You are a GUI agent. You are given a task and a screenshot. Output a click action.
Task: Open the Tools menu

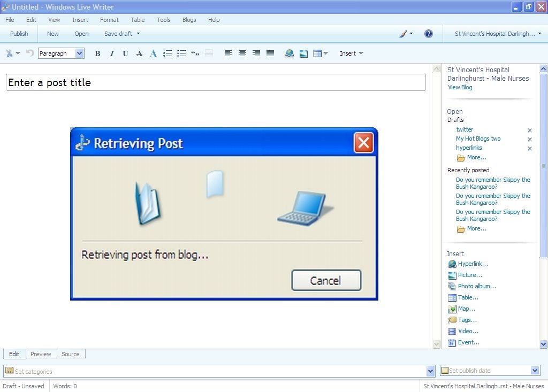(164, 20)
